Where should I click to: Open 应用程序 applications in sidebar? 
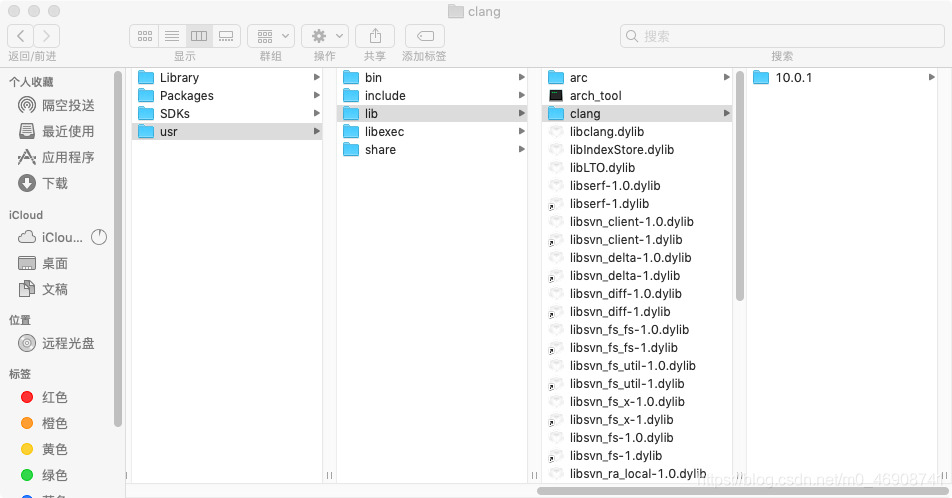pos(56,157)
